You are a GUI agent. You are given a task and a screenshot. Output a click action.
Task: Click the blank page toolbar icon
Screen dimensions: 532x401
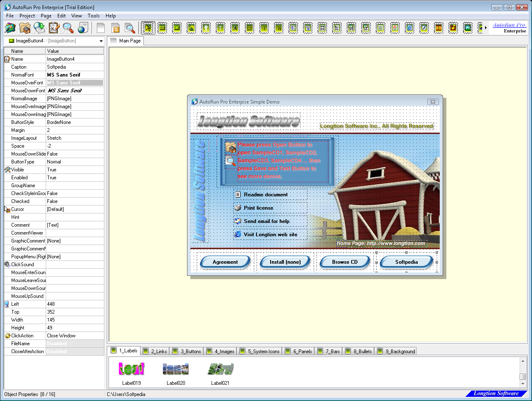coord(101,28)
